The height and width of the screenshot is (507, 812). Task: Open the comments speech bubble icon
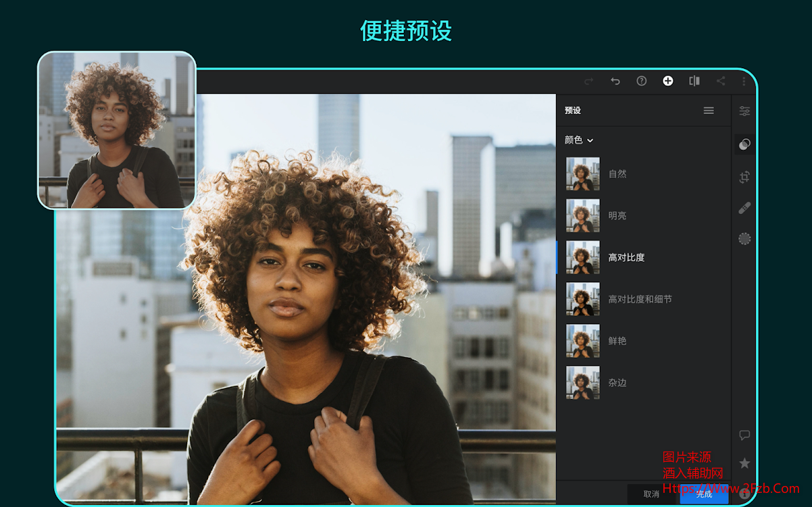[744, 435]
